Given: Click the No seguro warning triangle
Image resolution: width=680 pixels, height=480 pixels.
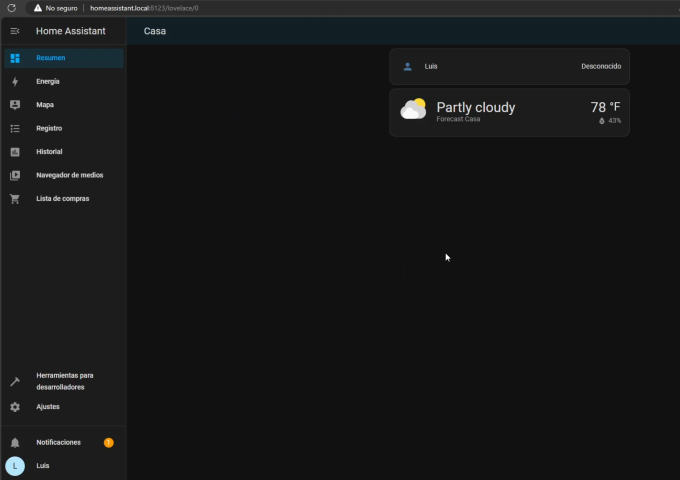Looking at the screenshot, I should (38, 8).
